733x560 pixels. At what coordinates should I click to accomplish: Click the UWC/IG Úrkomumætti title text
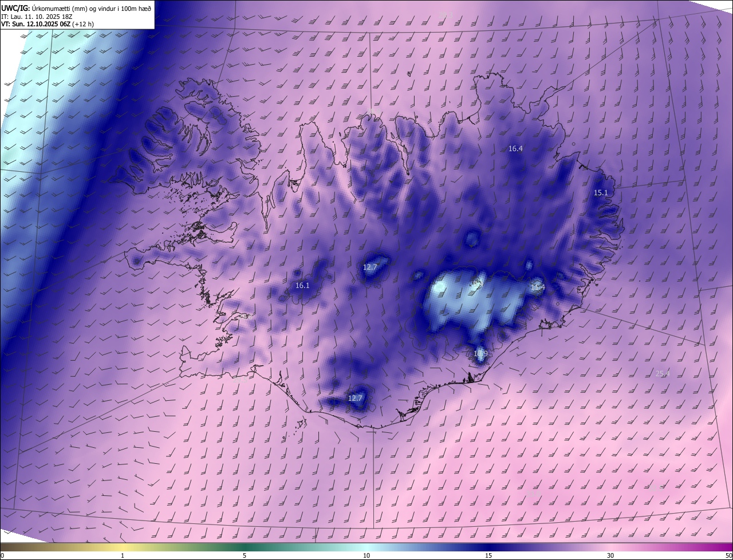pos(76,8)
